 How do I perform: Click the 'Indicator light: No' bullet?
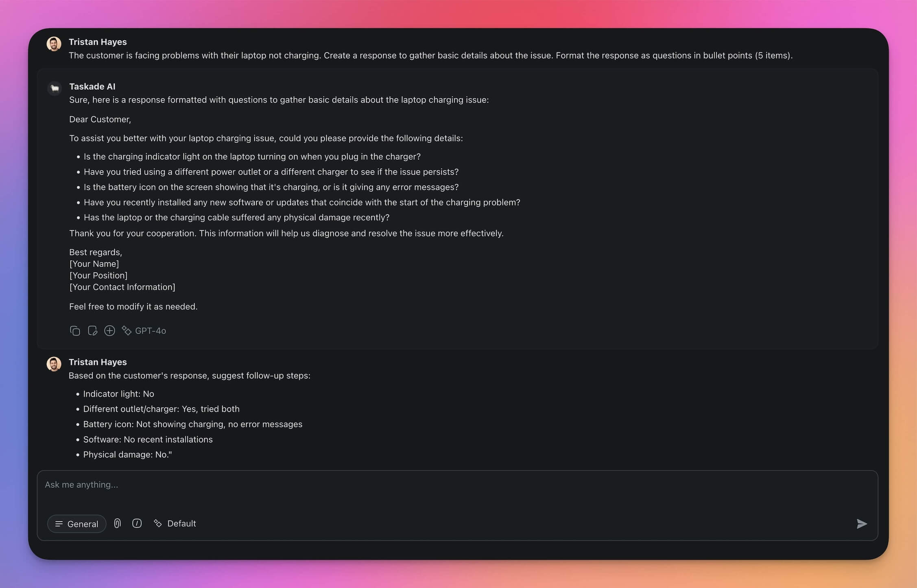pyautogui.click(x=118, y=394)
